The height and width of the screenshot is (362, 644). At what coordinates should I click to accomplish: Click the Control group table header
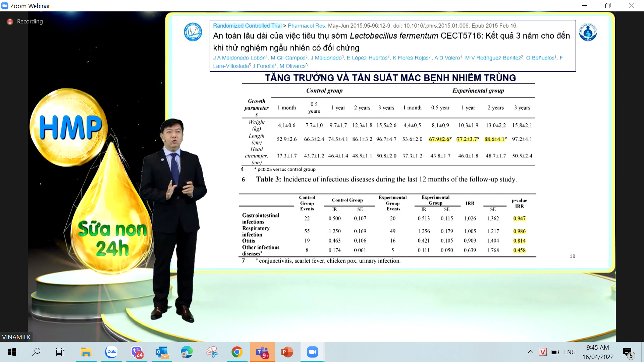[324, 91]
